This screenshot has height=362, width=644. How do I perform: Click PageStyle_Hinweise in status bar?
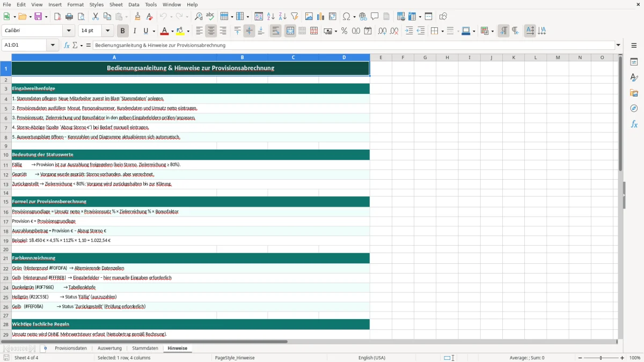235,358
